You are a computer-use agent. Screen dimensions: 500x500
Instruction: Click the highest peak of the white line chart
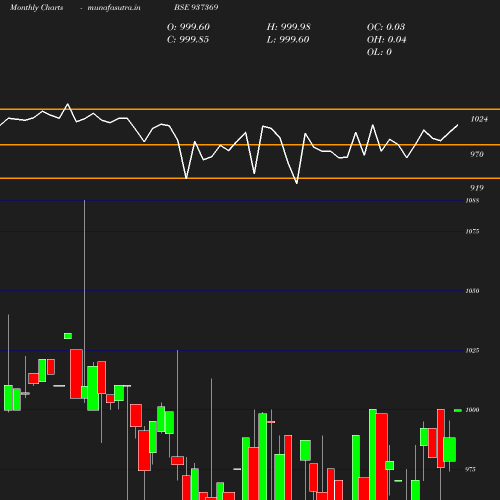pyautogui.click(x=68, y=104)
